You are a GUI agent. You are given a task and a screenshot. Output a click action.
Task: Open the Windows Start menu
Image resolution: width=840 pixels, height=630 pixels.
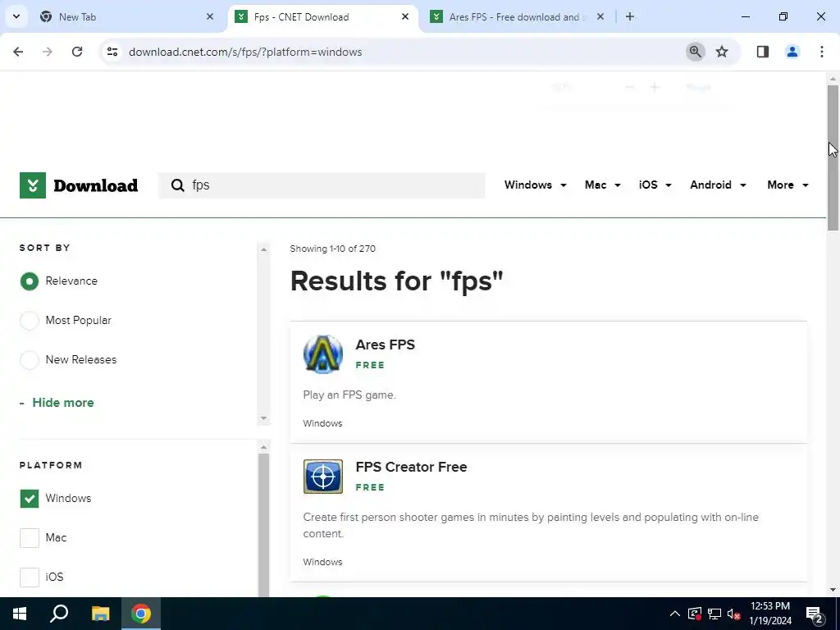20,614
